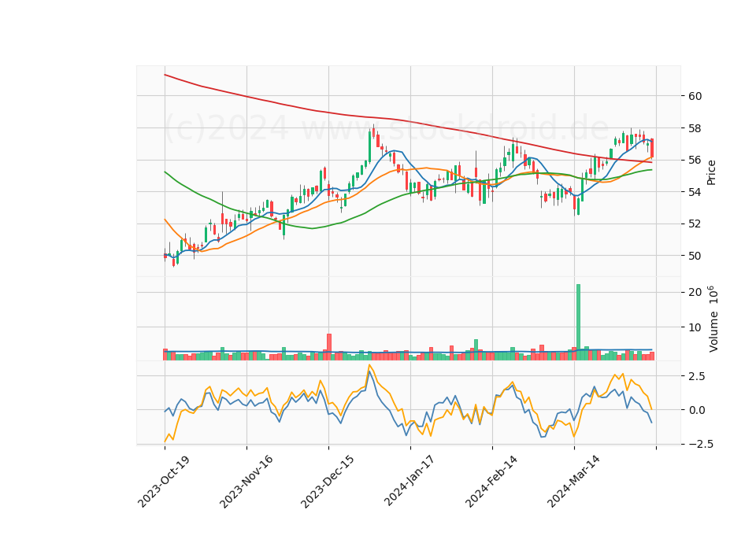The image size is (756, 543).
Task: Click the 2024-Feb-14 date label
Action: (491, 482)
